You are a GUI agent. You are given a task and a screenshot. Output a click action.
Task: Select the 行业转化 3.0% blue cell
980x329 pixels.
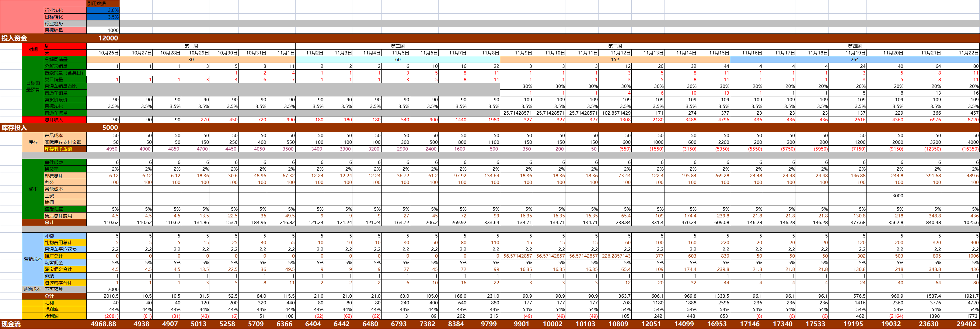pos(103,10)
